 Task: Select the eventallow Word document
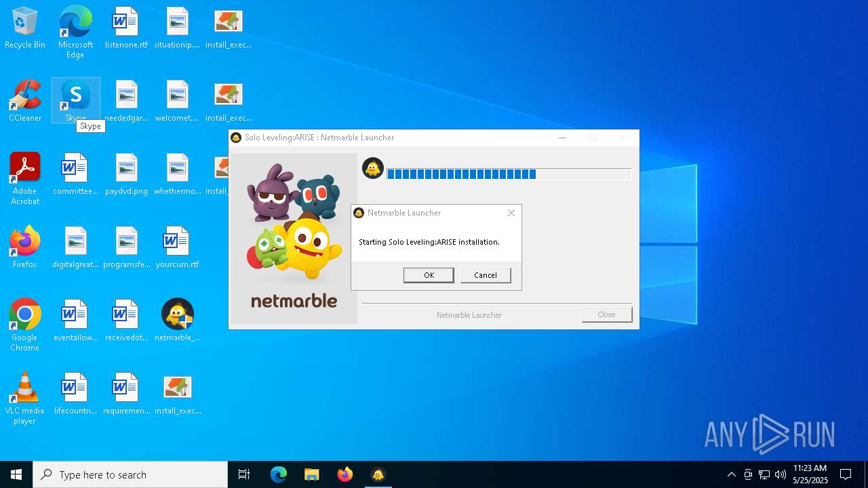tap(75, 321)
